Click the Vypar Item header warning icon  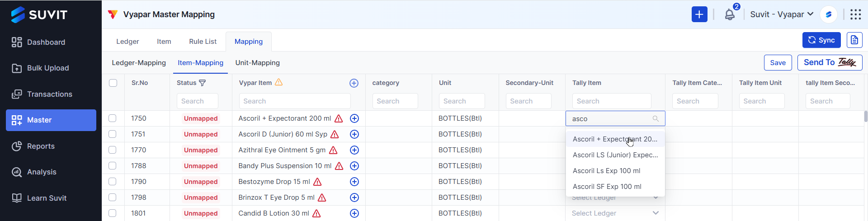tap(279, 82)
